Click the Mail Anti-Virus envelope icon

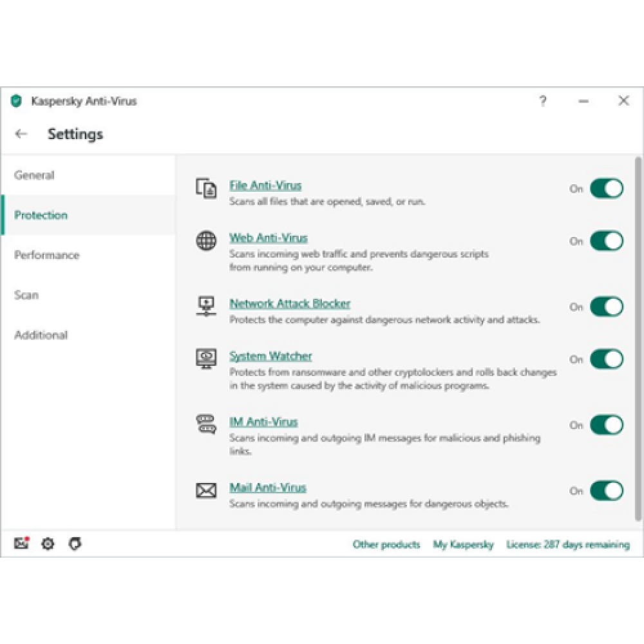click(205, 491)
